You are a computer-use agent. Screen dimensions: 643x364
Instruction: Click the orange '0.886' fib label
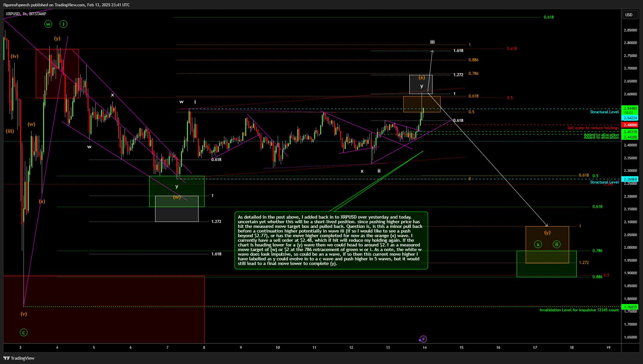[x=474, y=60]
